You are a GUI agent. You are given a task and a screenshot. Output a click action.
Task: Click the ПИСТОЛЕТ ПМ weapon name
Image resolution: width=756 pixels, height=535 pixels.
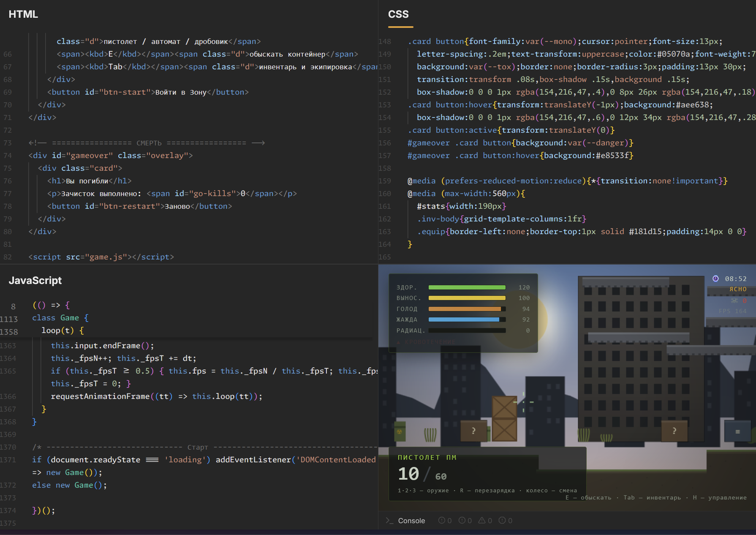pos(427,457)
